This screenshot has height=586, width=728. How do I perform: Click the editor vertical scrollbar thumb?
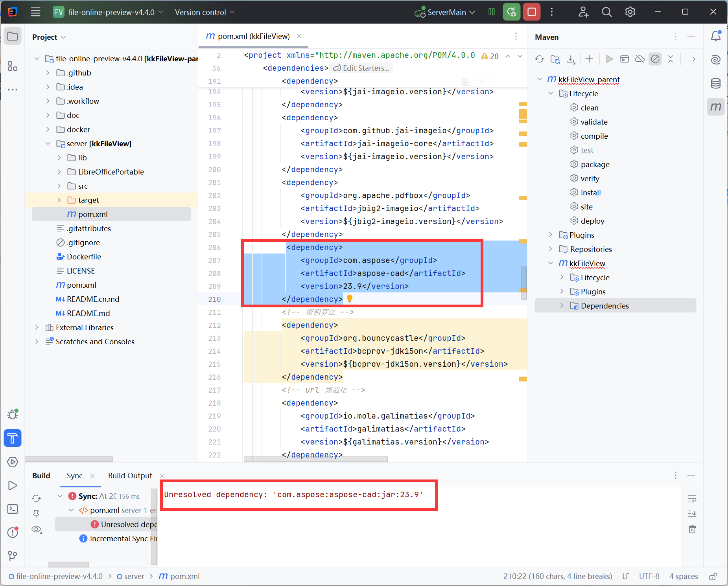[x=524, y=283]
